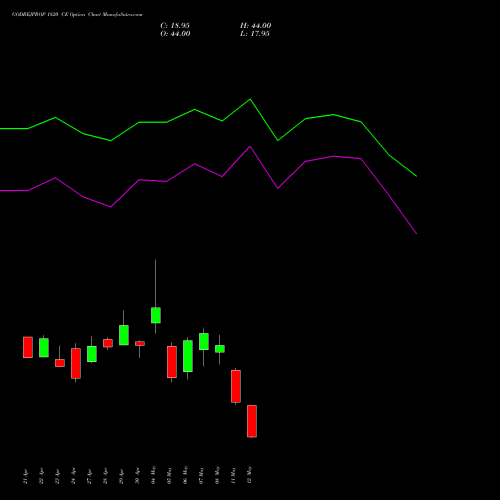The height and width of the screenshot is (500, 500).
Task: Select the 22 Apr date label
Action: (42, 476)
